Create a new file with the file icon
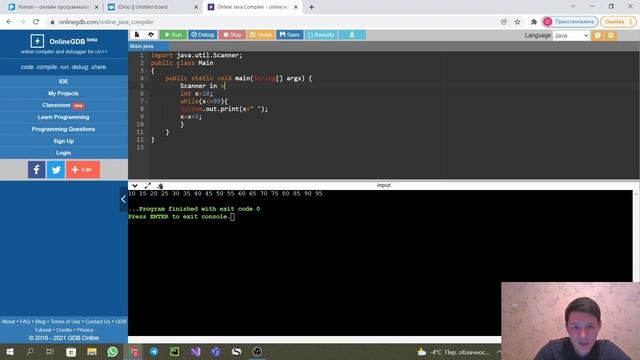 coord(137,35)
